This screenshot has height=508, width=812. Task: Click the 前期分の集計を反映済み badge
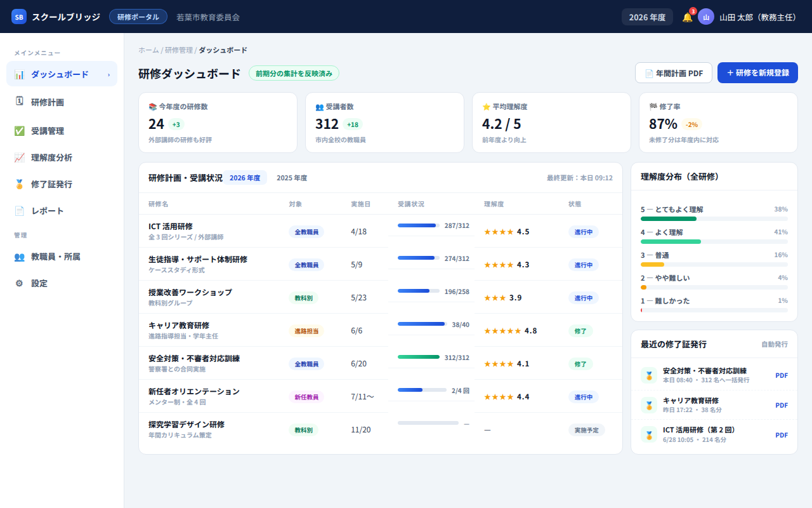click(294, 73)
